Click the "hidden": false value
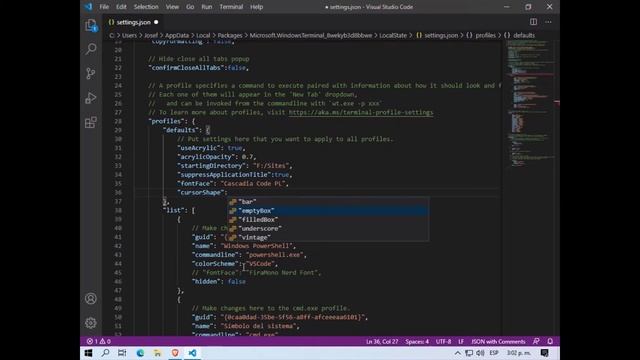Viewport: 640px width, 360px height. (x=237, y=282)
